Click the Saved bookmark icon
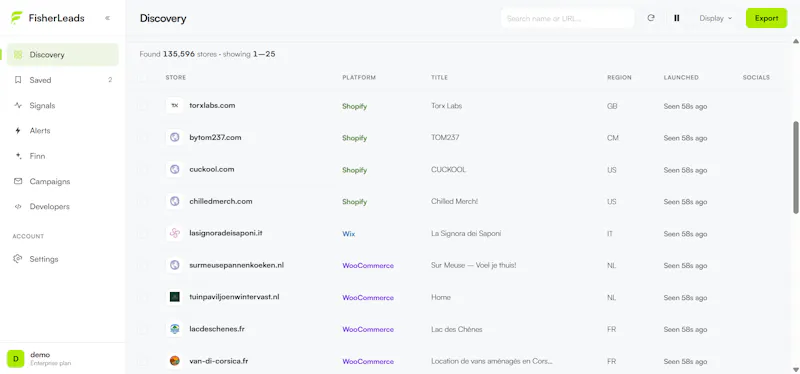This screenshot has height=374, width=800. (18, 80)
